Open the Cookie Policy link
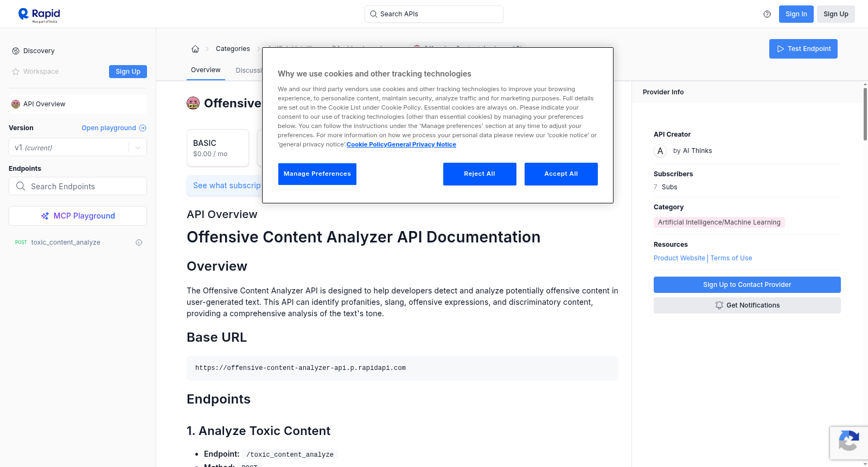Screen dimensions: 868x467 coord(367,144)
